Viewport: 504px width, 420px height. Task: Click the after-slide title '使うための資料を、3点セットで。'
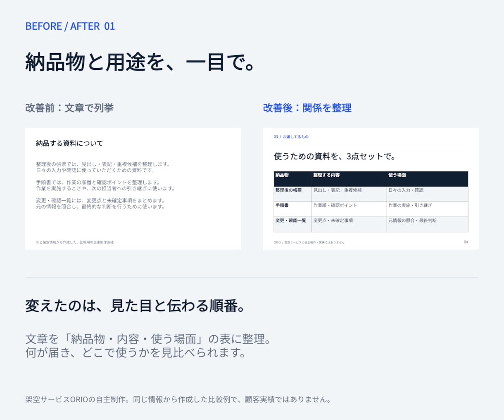(x=335, y=156)
